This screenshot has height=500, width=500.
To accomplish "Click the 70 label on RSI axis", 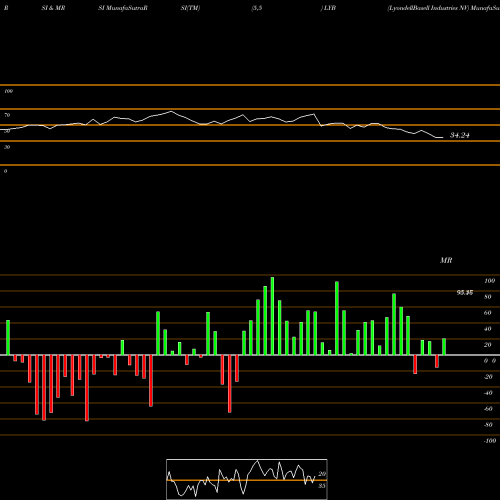I will click(7, 115).
